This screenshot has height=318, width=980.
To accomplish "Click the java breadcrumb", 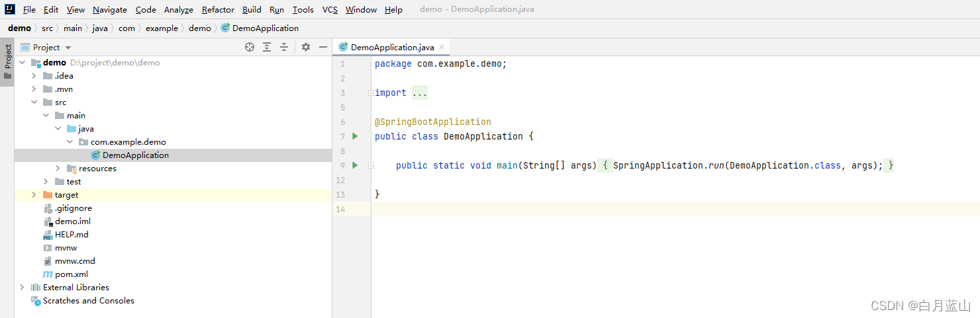I will click(x=100, y=28).
